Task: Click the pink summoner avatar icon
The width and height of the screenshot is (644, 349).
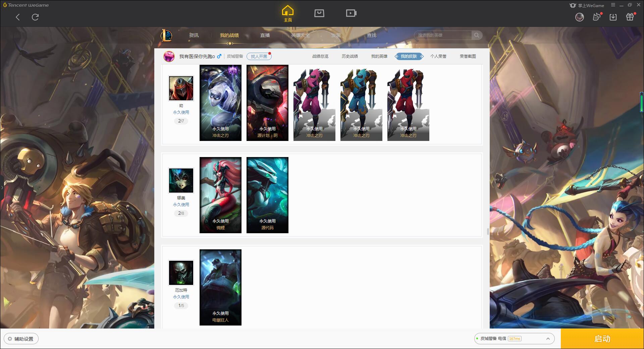Action: pyautogui.click(x=169, y=56)
